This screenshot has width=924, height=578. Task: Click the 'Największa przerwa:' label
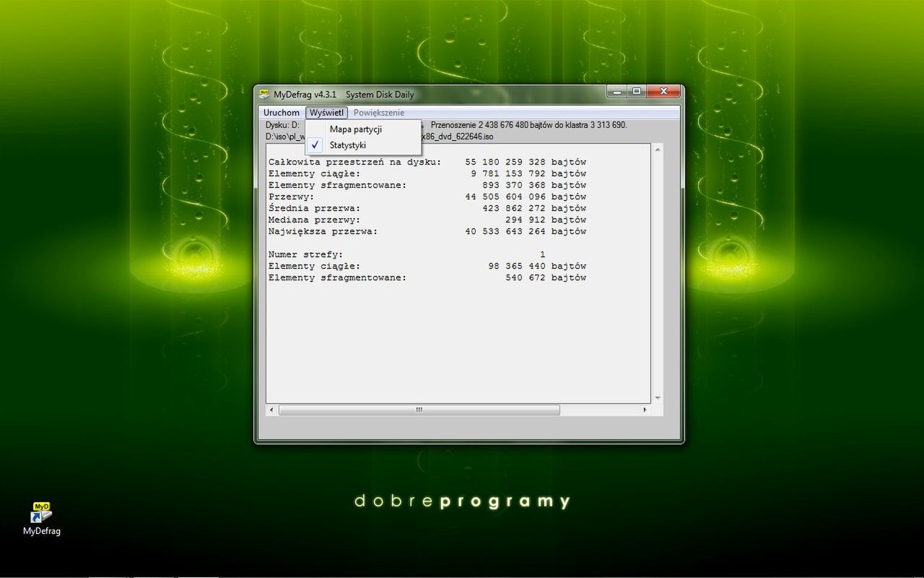[x=323, y=231]
